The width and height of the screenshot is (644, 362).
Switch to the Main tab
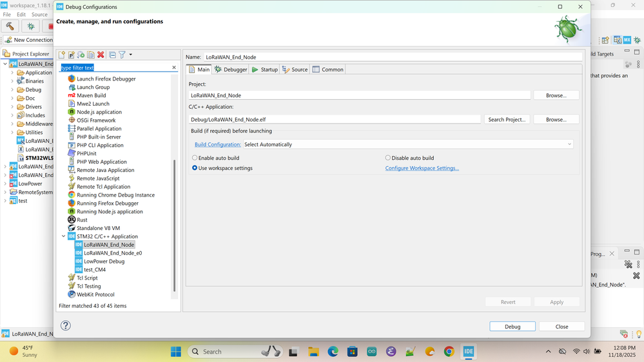[199, 70]
